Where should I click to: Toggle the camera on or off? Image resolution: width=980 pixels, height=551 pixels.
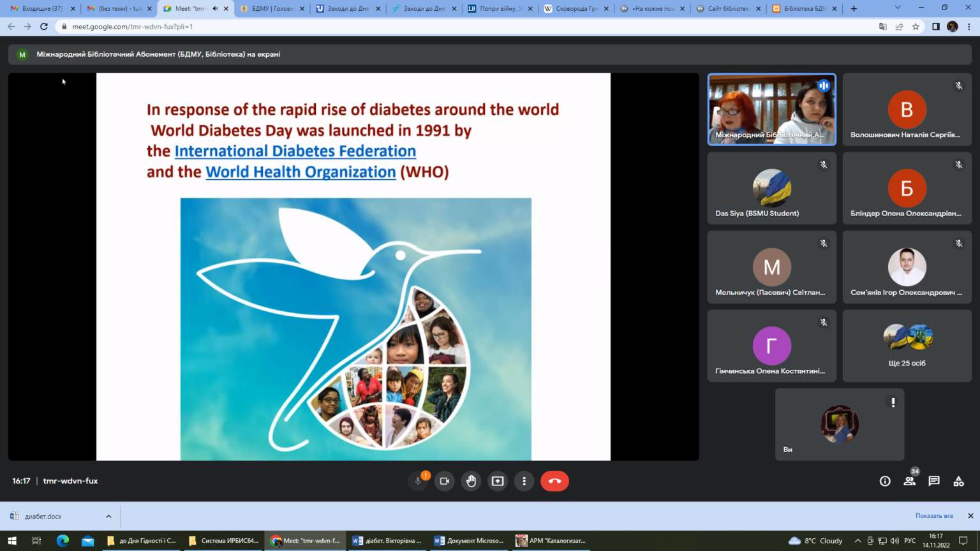[x=445, y=481]
